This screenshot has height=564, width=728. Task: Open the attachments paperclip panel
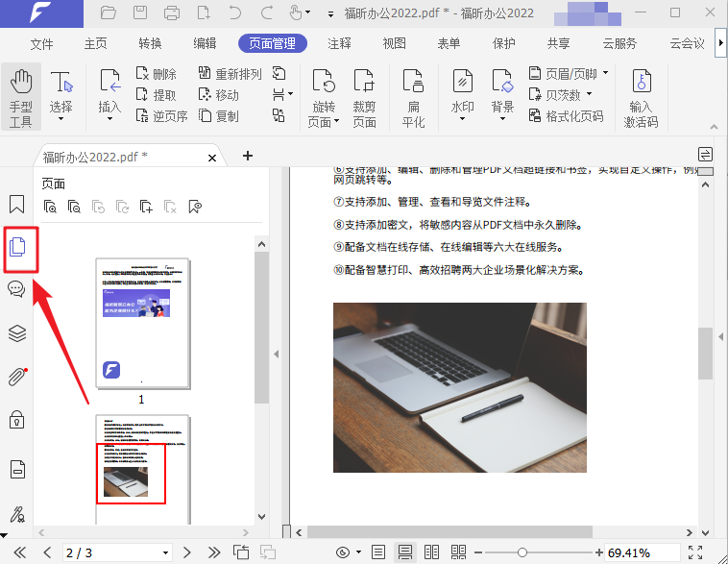tap(17, 377)
